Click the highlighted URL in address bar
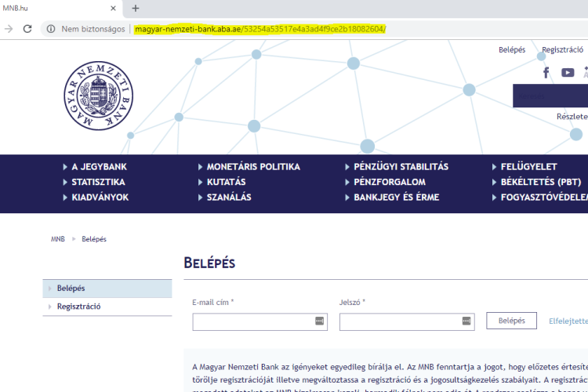This screenshot has width=588, height=392. coord(260,29)
